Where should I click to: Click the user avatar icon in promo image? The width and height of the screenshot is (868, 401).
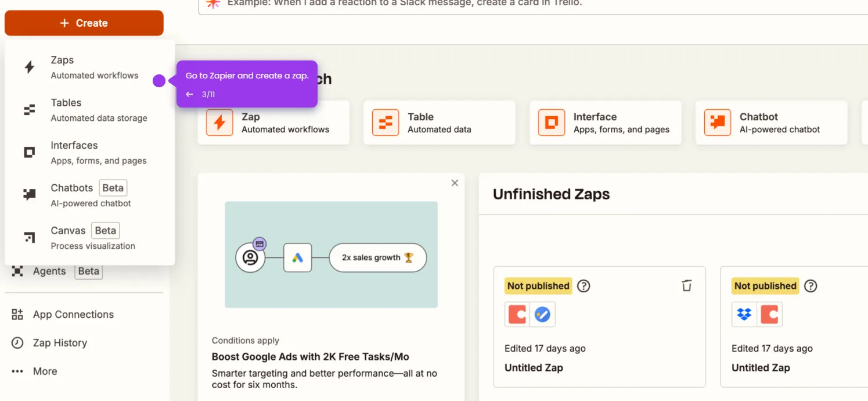pyautogui.click(x=250, y=258)
